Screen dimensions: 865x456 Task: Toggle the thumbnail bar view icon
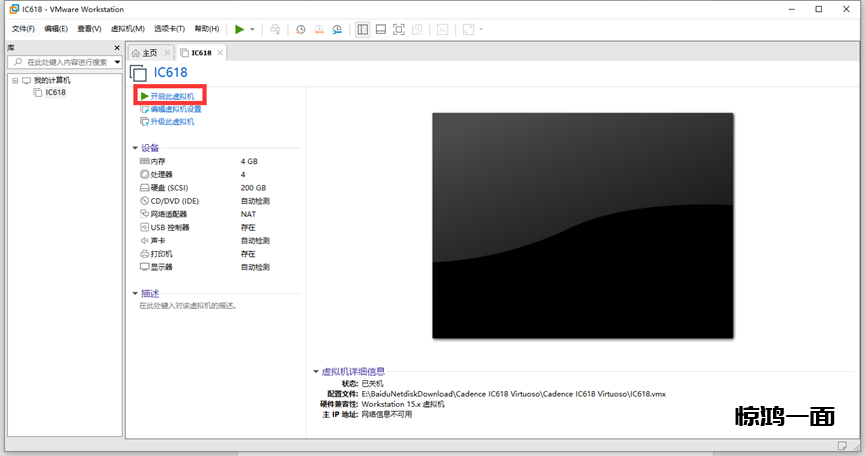380,29
